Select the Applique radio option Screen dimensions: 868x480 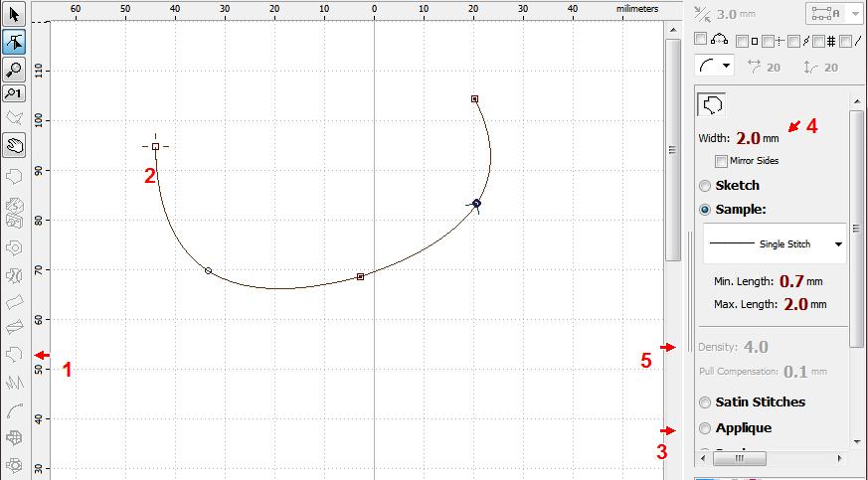[x=705, y=428]
